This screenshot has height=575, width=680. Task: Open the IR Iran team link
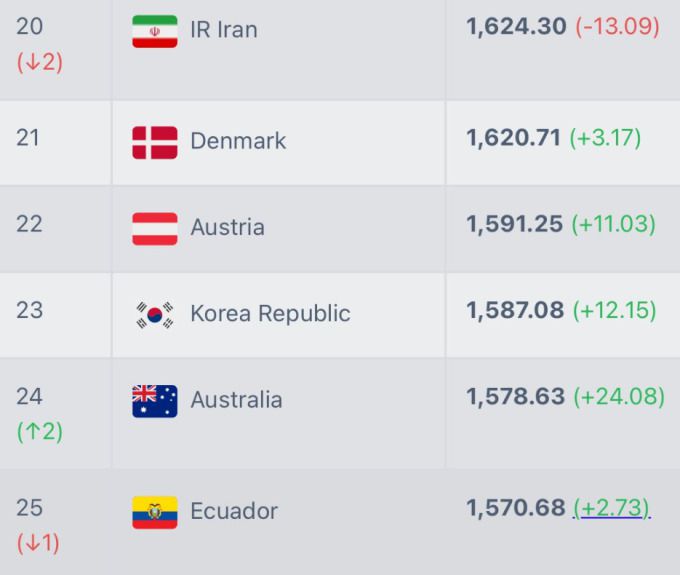pyautogui.click(x=223, y=30)
